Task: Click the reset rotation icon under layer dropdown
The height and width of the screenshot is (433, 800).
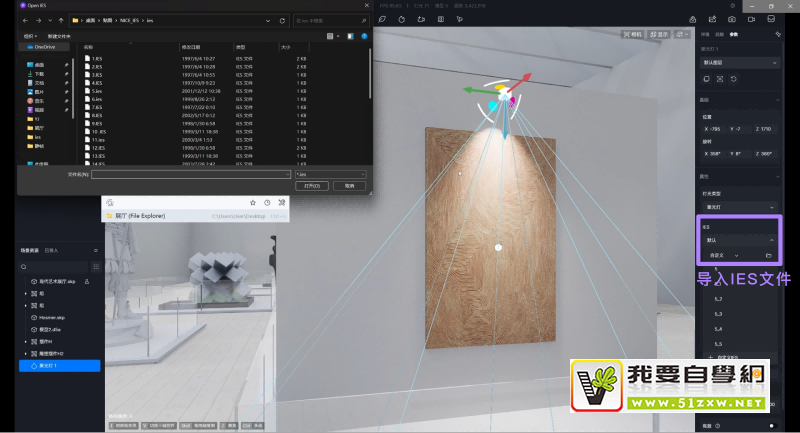Action: 735,79
